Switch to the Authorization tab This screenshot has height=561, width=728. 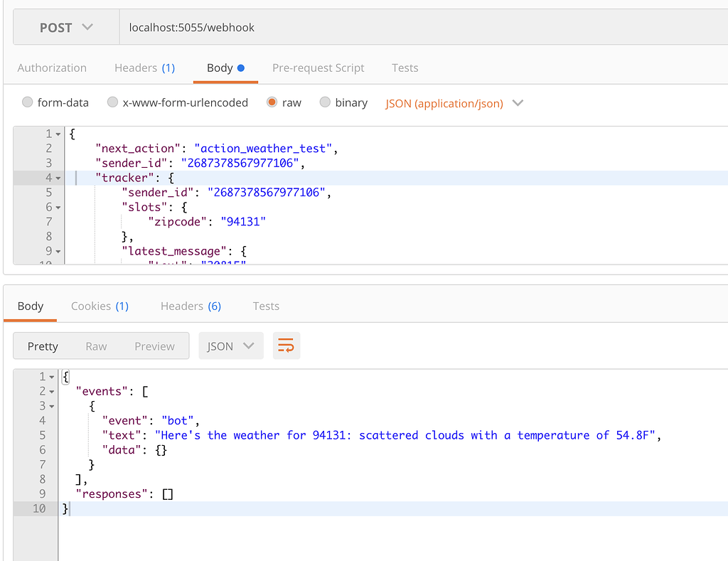[52, 68]
